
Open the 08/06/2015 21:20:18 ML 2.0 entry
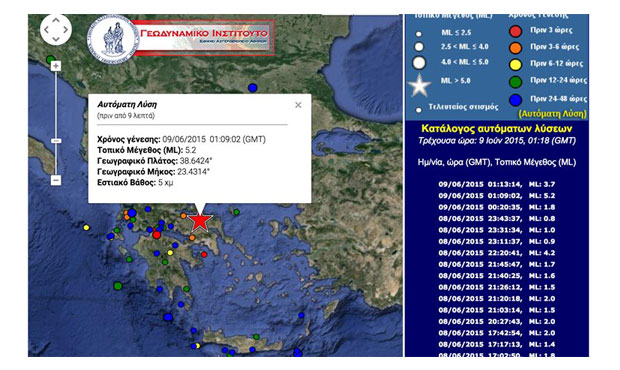click(497, 299)
